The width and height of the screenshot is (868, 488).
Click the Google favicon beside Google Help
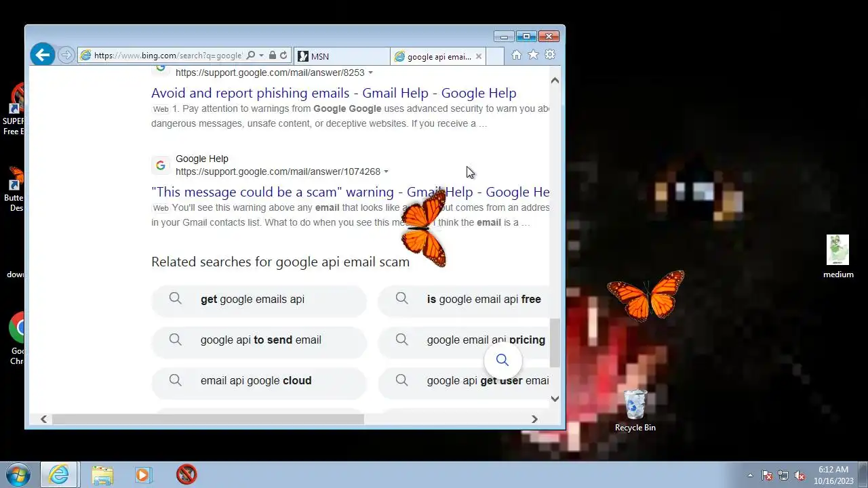[160, 165]
